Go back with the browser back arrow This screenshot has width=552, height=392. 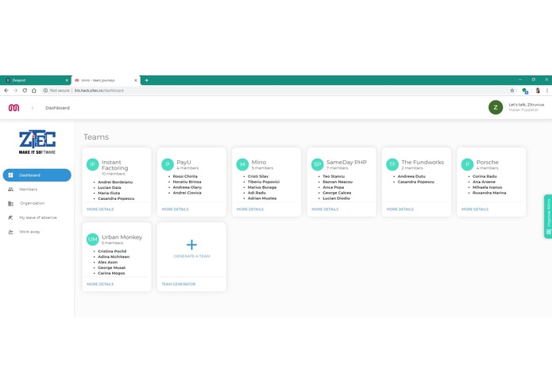pos(6,90)
